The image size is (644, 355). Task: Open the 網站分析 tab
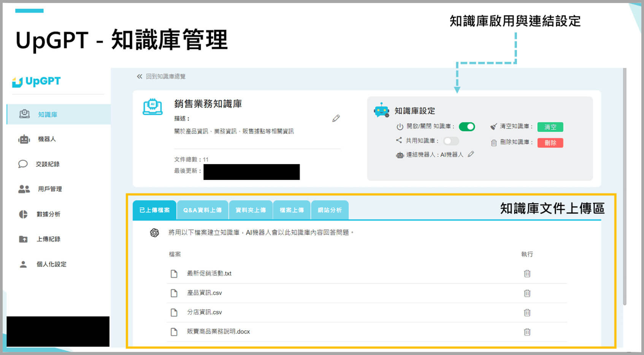pyautogui.click(x=330, y=210)
